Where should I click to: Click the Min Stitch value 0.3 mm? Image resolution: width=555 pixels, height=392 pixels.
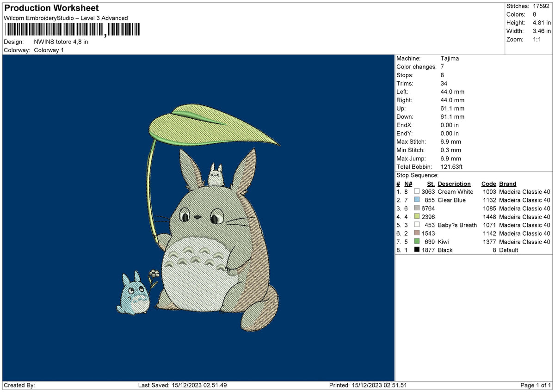(x=450, y=150)
